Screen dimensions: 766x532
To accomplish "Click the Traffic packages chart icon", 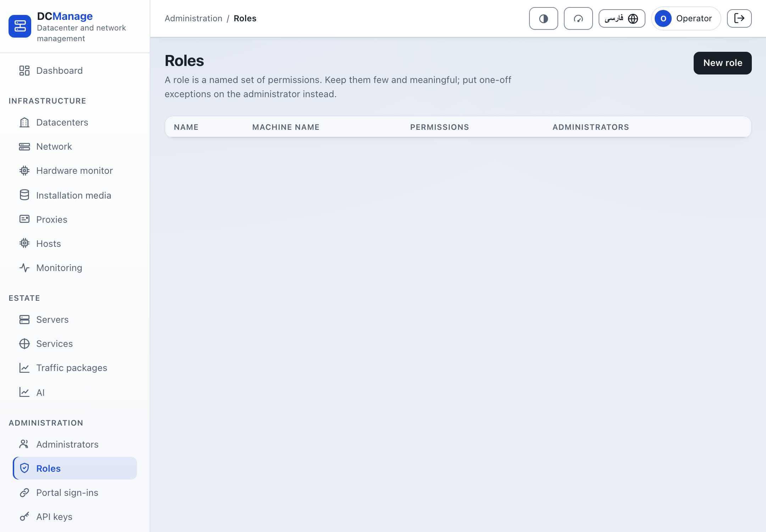I will click(24, 368).
